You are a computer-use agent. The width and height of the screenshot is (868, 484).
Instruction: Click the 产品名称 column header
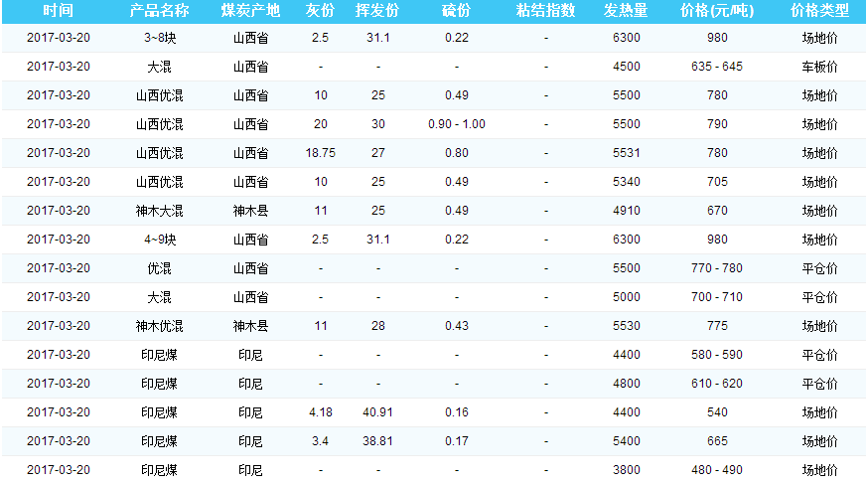[159, 11]
